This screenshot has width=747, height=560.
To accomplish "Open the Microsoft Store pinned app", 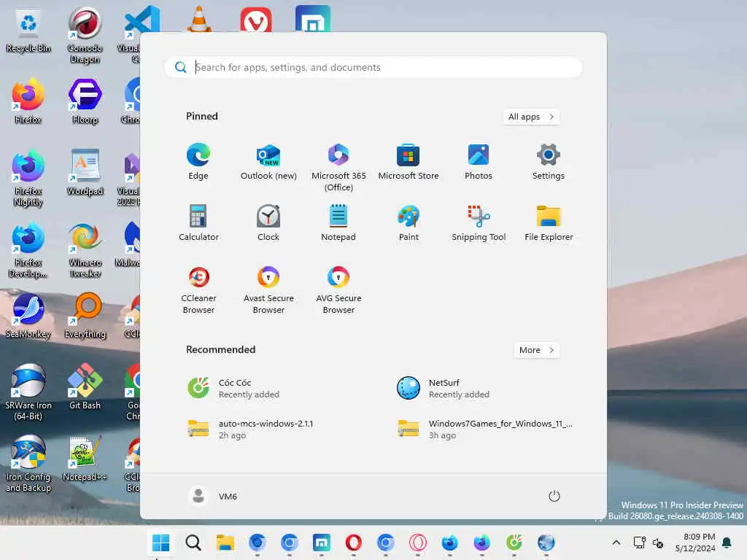I will tap(409, 162).
